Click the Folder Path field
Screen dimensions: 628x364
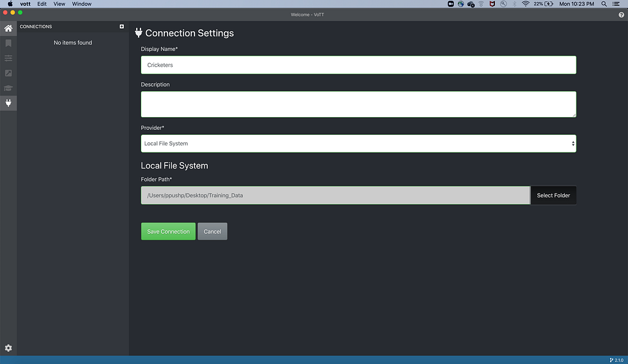pyautogui.click(x=335, y=195)
